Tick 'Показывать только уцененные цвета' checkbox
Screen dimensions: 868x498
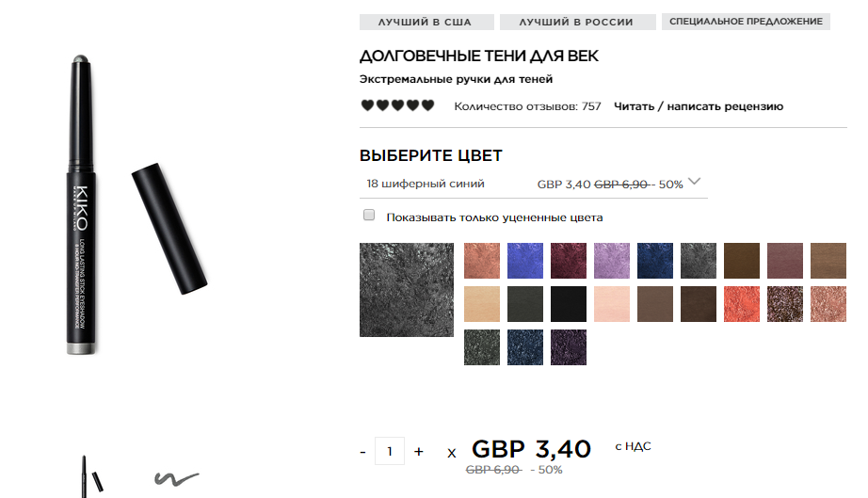point(369,216)
